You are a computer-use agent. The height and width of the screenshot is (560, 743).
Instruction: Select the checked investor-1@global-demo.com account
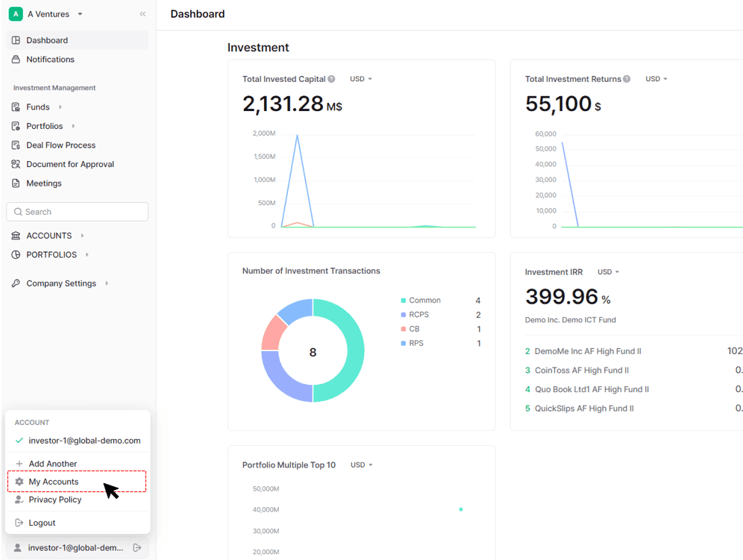tap(78, 441)
